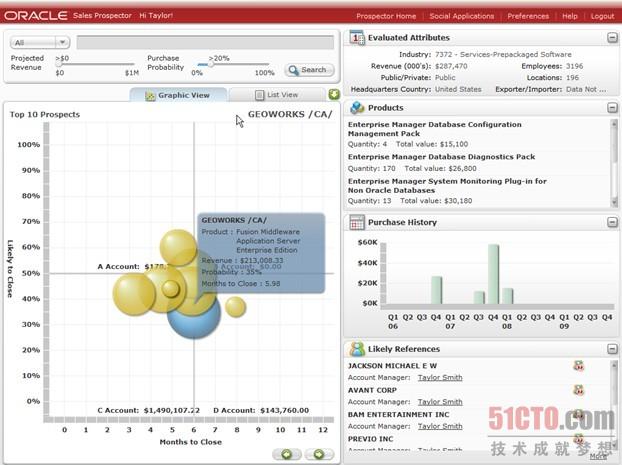Click the Evaluated Attributes panel icon
The image size is (622, 465).
click(x=357, y=38)
